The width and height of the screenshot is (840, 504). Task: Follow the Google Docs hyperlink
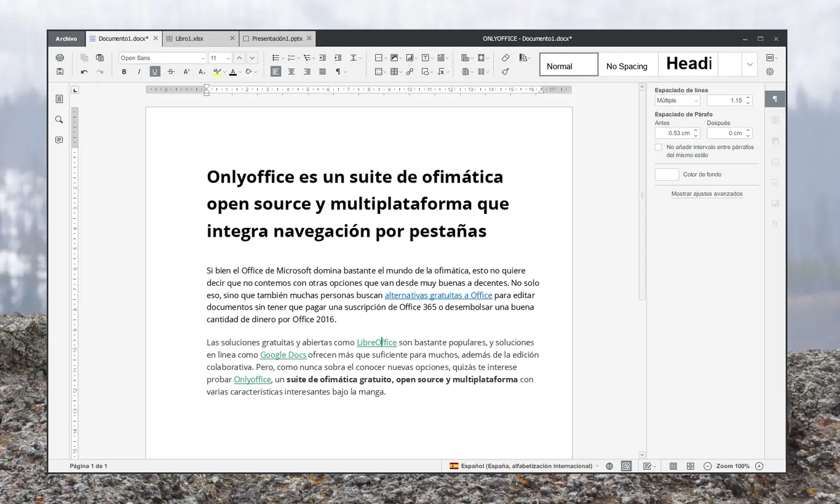(283, 355)
